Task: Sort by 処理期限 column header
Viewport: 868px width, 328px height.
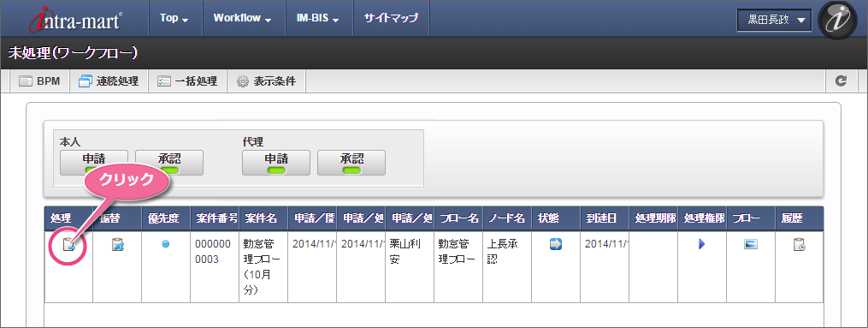Action: tap(653, 218)
